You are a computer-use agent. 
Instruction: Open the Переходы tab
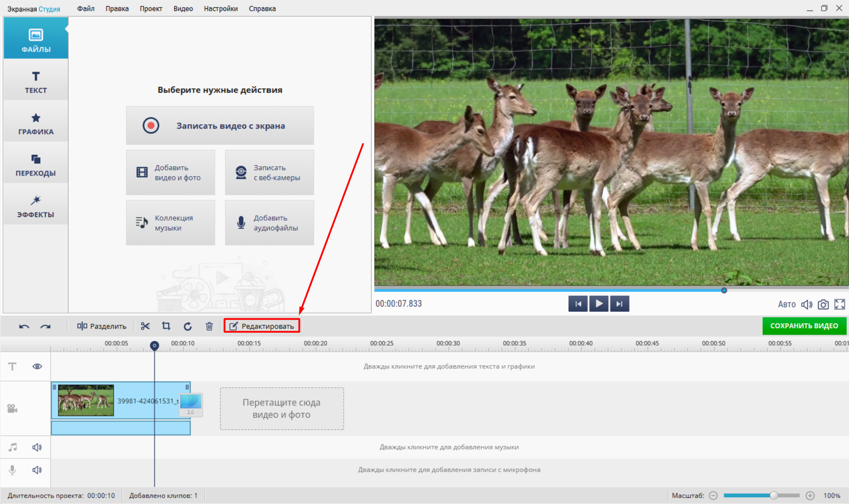[36, 165]
